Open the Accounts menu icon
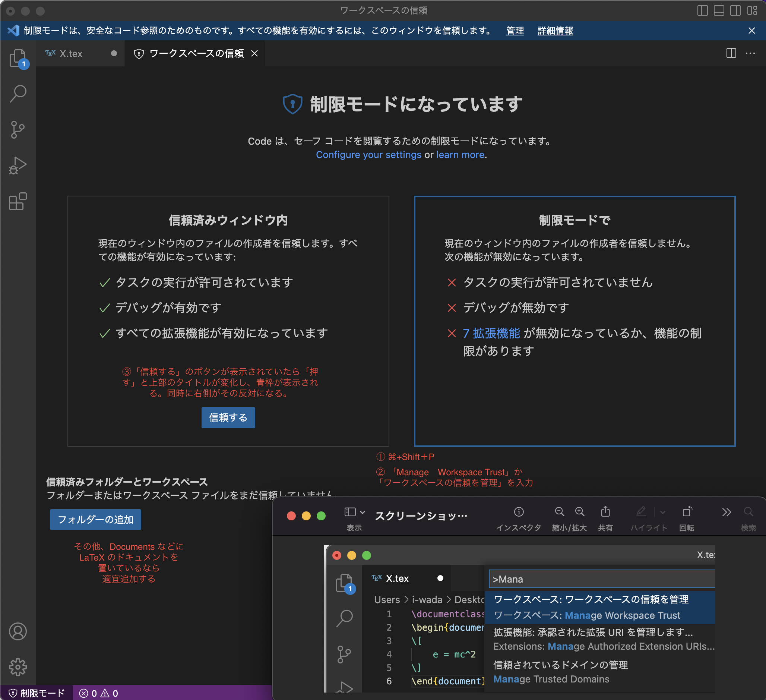766x700 pixels. tap(18, 631)
